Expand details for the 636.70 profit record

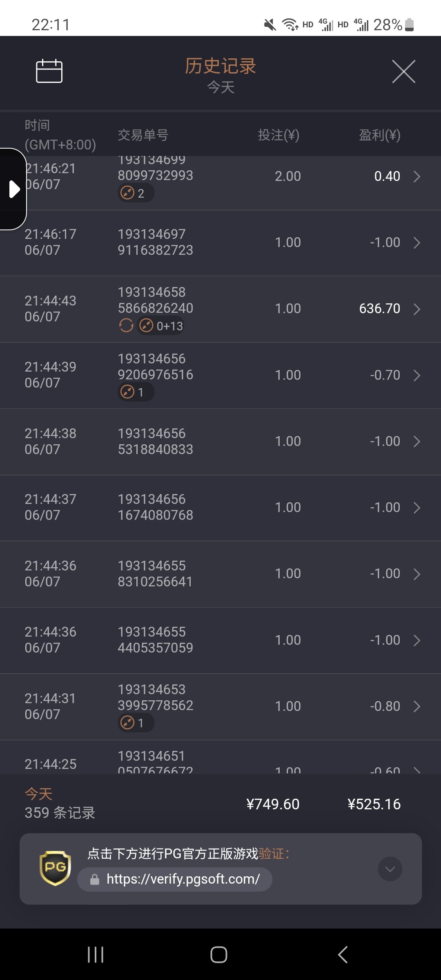point(416,309)
